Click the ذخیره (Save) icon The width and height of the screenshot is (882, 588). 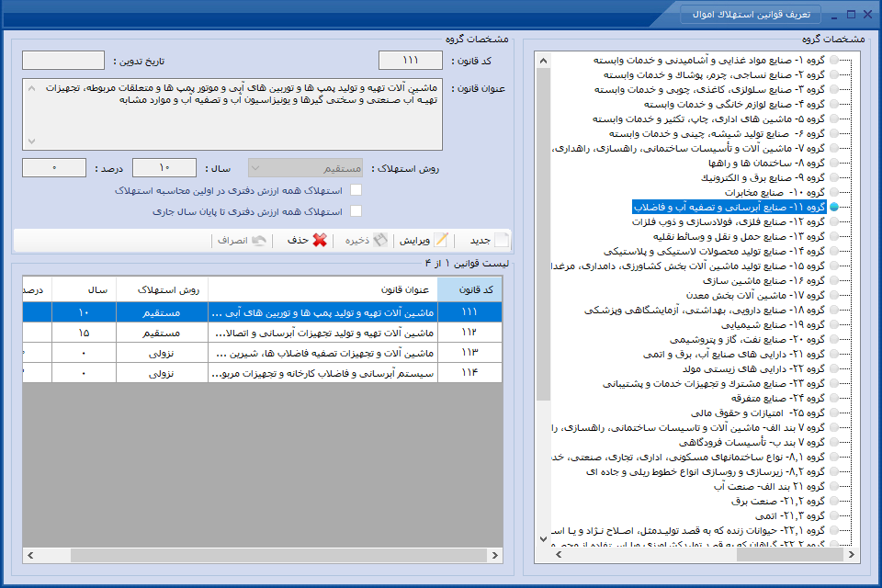(x=380, y=241)
